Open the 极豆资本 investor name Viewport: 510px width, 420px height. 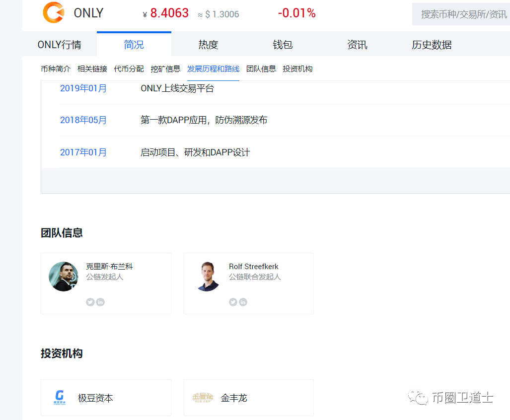95,398
